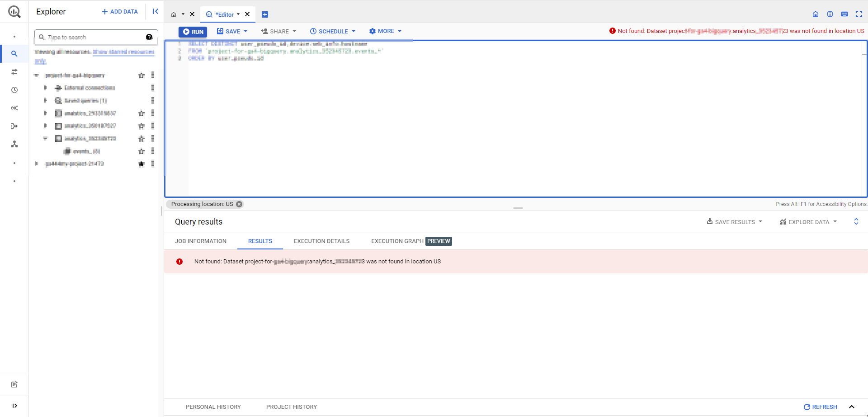Viewport: 868px width, 417px height.
Task: Focus the Type to search field
Action: (x=95, y=37)
